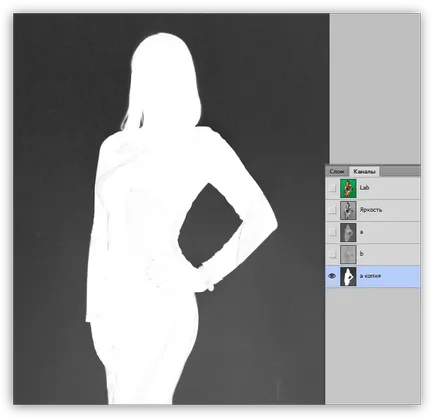The height and width of the screenshot is (418, 434).
Task: Select channel row labeled b
Action: click(373, 254)
